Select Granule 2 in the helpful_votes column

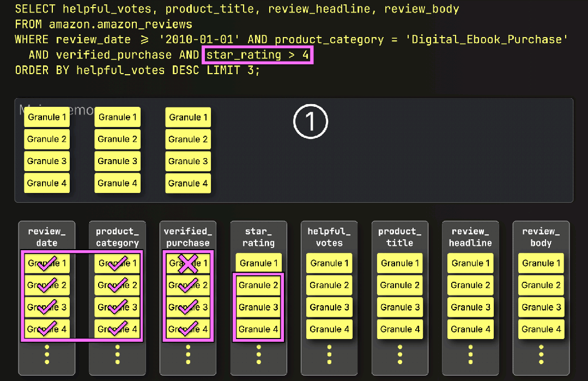click(x=329, y=286)
